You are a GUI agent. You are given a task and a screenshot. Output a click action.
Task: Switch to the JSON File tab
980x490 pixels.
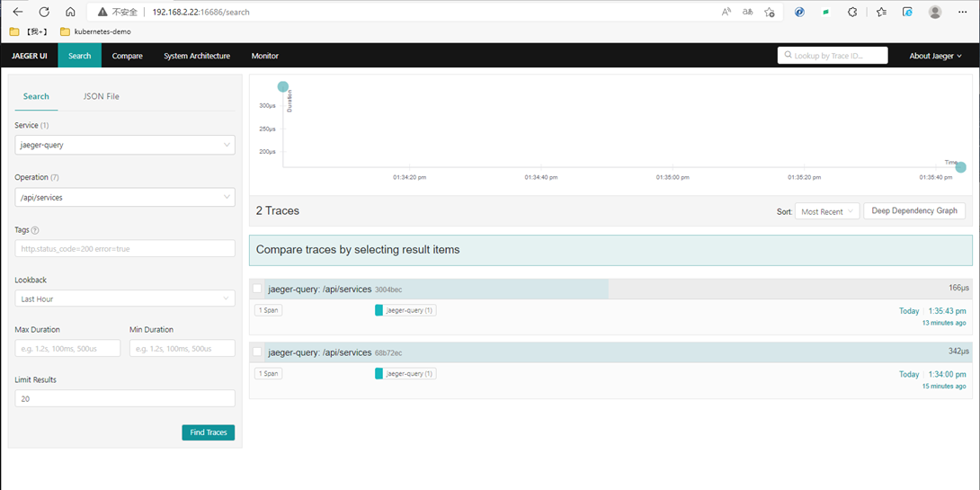click(x=101, y=96)
